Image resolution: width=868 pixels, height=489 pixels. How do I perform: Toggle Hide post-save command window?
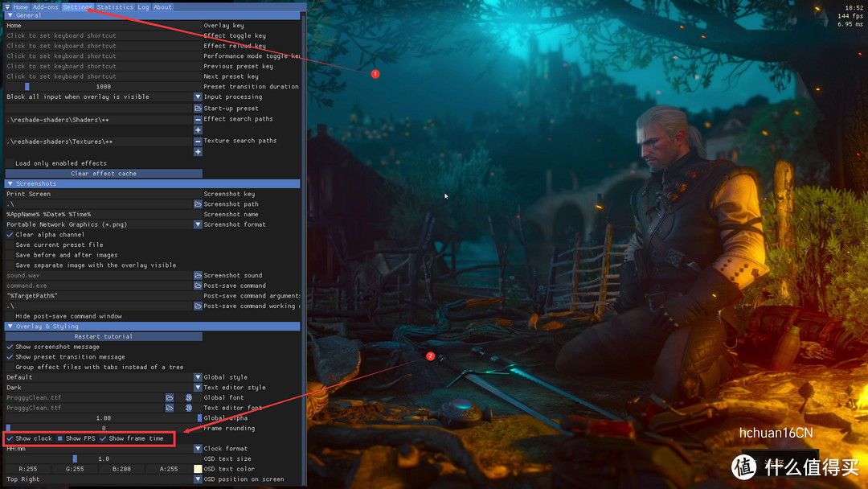[10, 316]
